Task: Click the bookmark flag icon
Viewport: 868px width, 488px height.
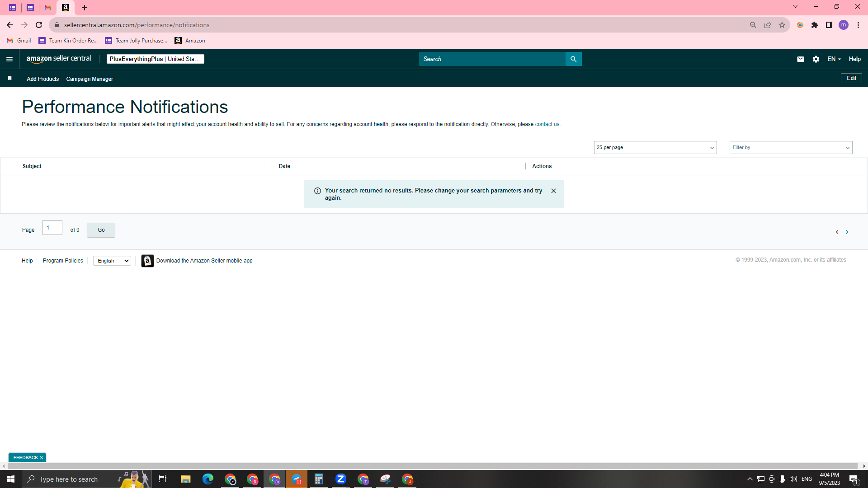Action: 9,79
